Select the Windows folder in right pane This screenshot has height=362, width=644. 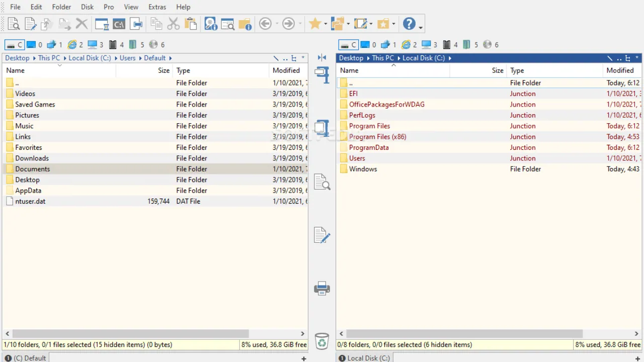(x=363, y=169)
